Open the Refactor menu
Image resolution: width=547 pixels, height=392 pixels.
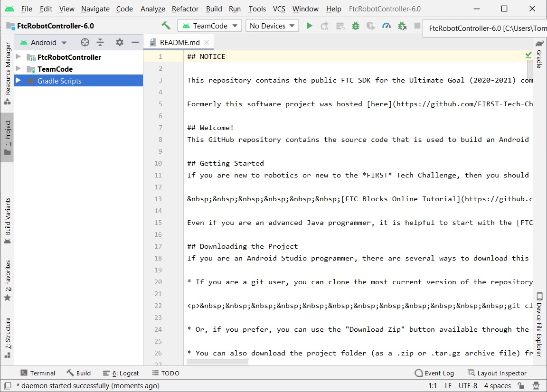pyautogui.click(x=185, y=9)
